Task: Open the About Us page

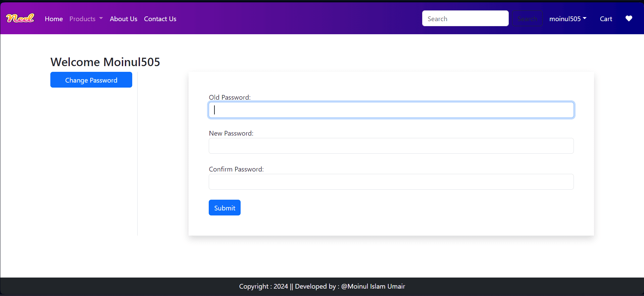Action: click(123, 19)
